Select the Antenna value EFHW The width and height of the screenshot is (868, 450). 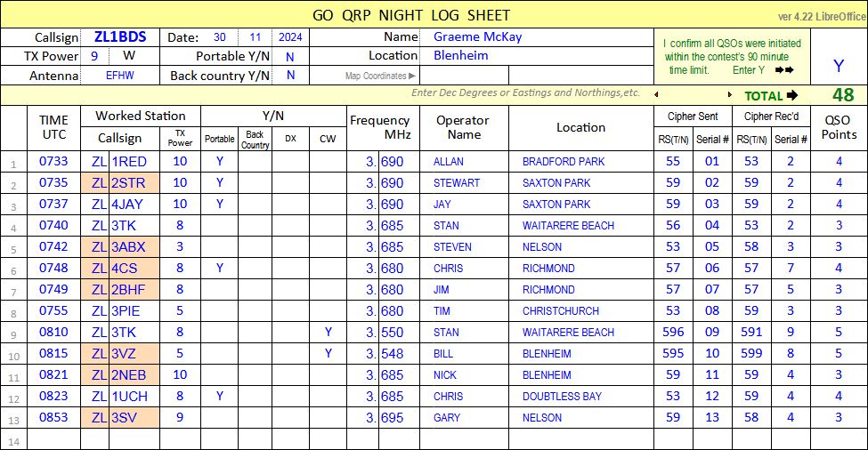point(120,76)
